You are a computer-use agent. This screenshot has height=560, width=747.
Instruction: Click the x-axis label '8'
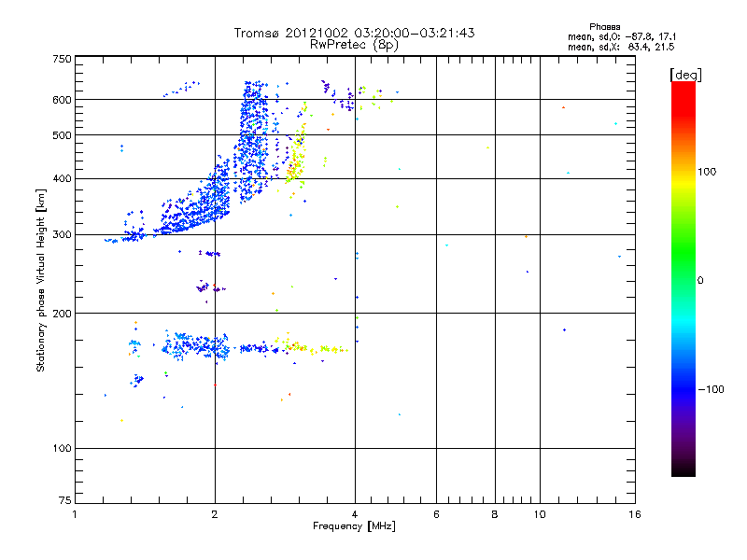click(495, 514)
